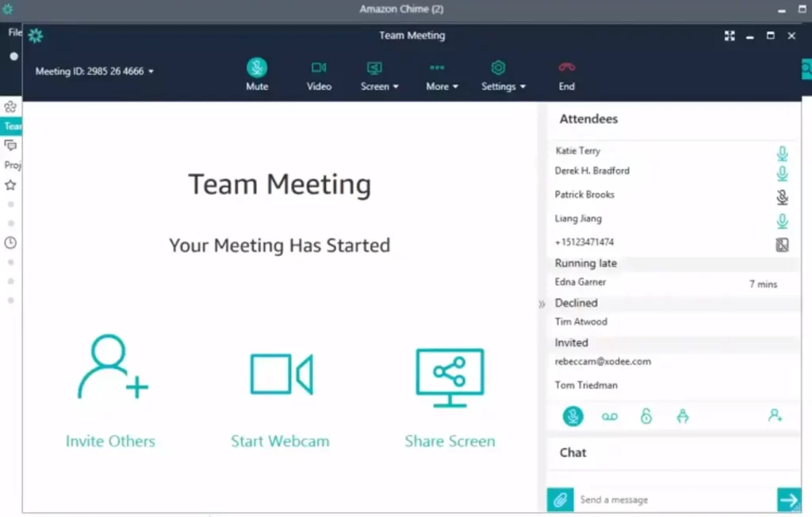Click the 7 mins delay for Edna Garner
Screen dimensions: 812x517
(763, 284)
